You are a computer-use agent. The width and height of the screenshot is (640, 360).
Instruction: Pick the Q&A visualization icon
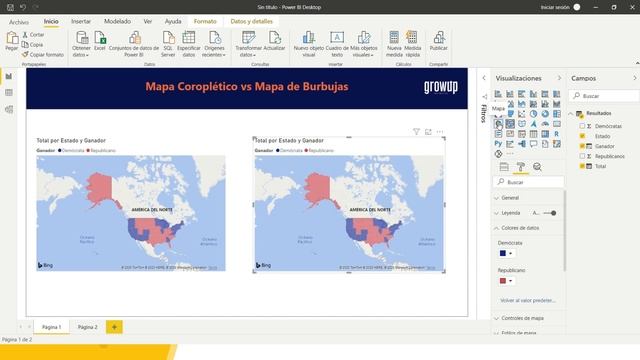click(x=533, y=144)
